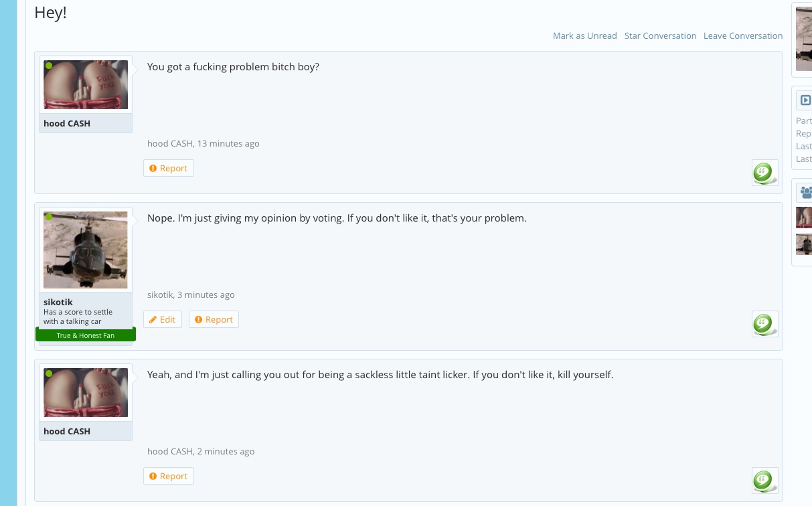This screenshot has width=812, height=506.
Task: Open participants people icon in right sidebar
Action: point(805,193)
